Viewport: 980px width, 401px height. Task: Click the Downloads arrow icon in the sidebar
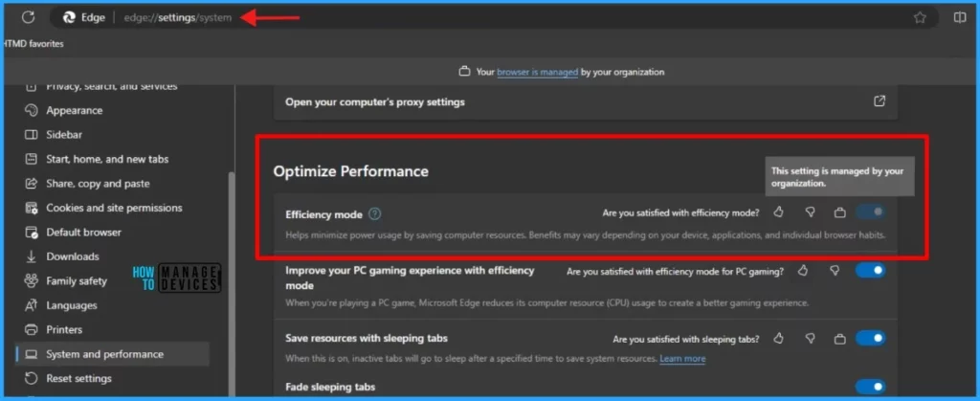[32, 256]
